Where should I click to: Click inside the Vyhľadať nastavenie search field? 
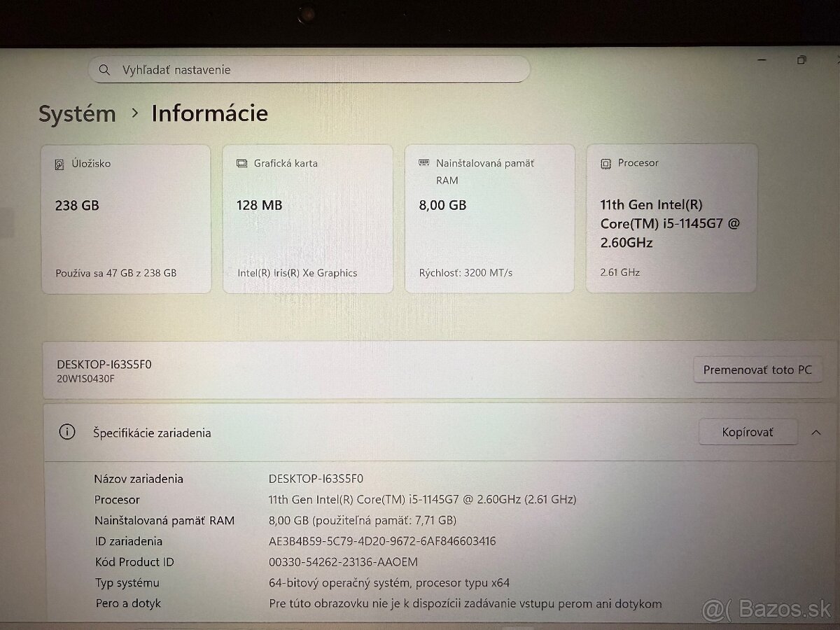click(308, 69)
